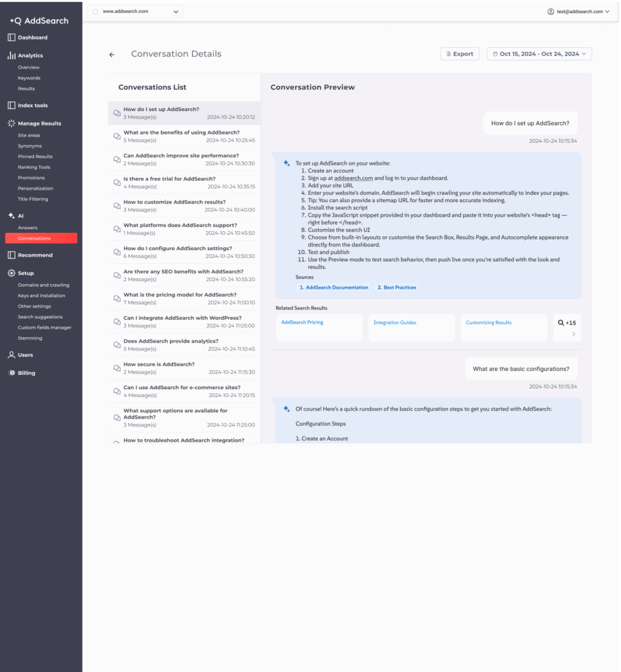Expand the test@addsearch.com account menu
This screenshot has height=672, width=621.
point(578,12)
